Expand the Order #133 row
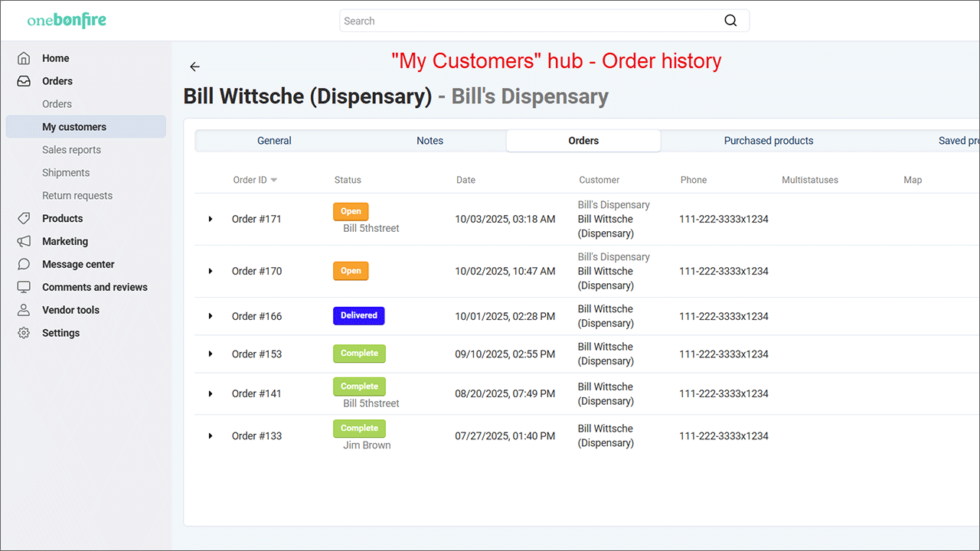 [x=211, y=435]
